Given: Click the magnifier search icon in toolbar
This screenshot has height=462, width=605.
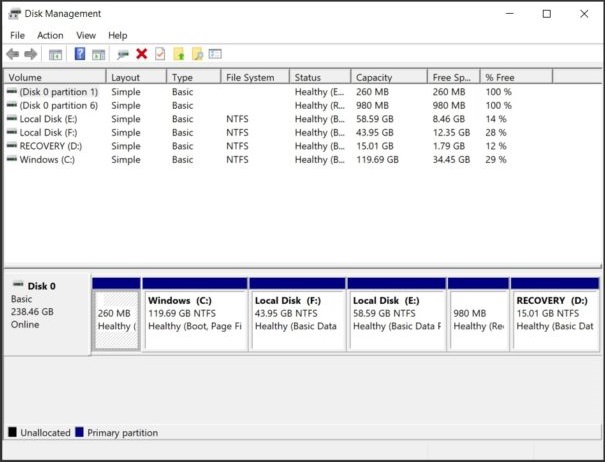Looking at the screenshot, I should tap(197, 54).
